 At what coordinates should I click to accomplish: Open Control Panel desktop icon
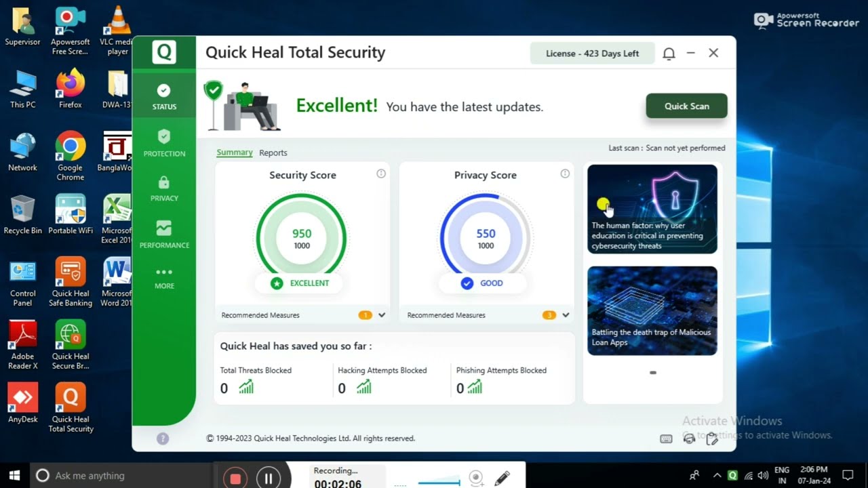pyautogui.click(x=23, y=283)
